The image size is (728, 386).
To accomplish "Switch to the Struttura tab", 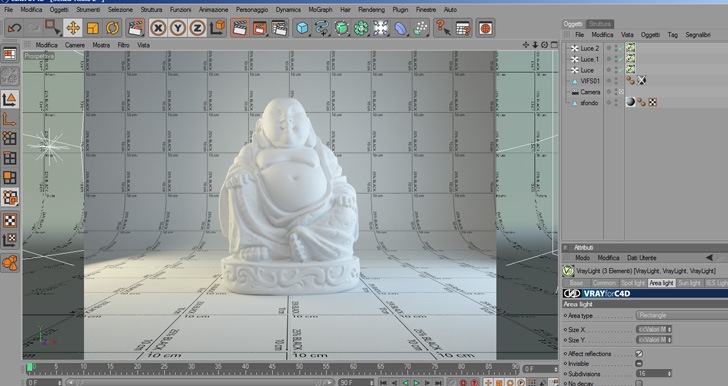I will click(x=599, y=24).
